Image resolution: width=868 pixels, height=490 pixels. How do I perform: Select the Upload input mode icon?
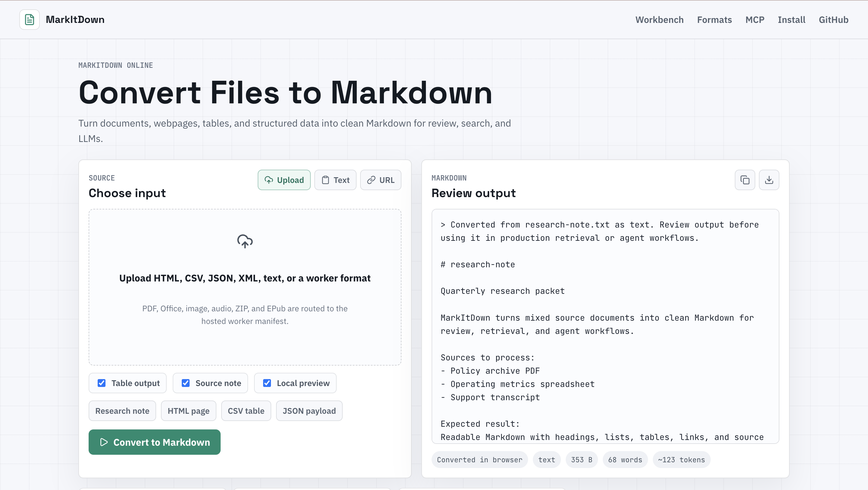[x=269, y=180]
